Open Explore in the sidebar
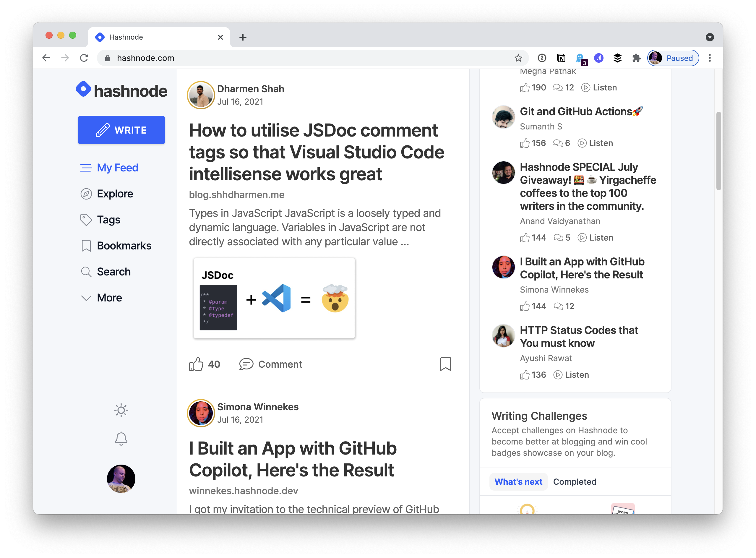The width and height of the screenshot is (756, 558). (114, 194)
